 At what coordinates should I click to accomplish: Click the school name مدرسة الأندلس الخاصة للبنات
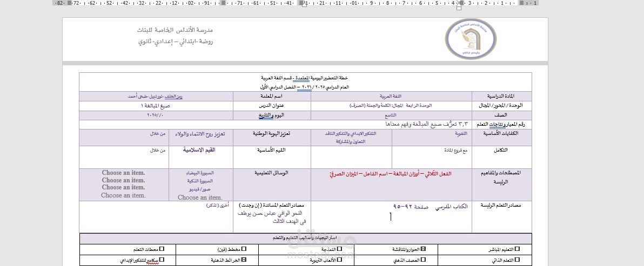point(176,30)
